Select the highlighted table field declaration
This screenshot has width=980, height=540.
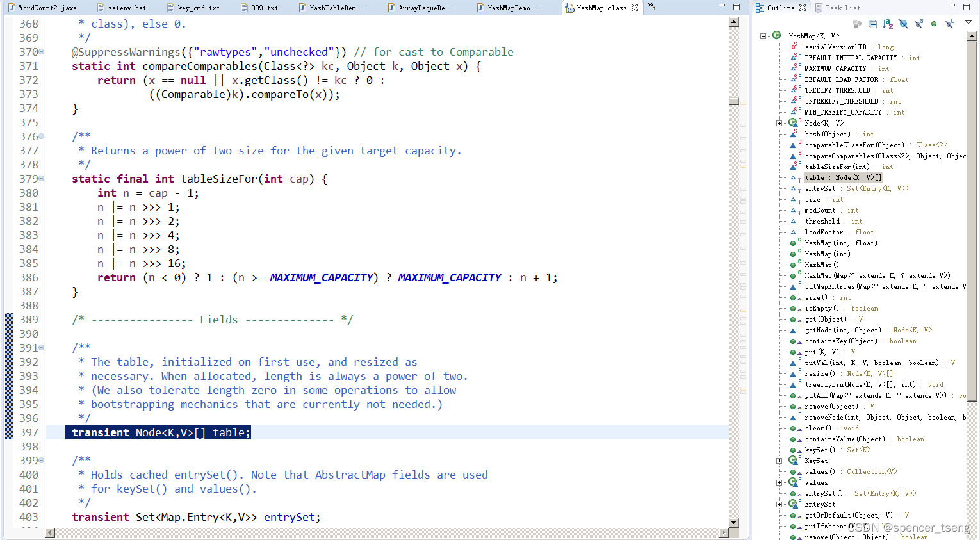158,432
